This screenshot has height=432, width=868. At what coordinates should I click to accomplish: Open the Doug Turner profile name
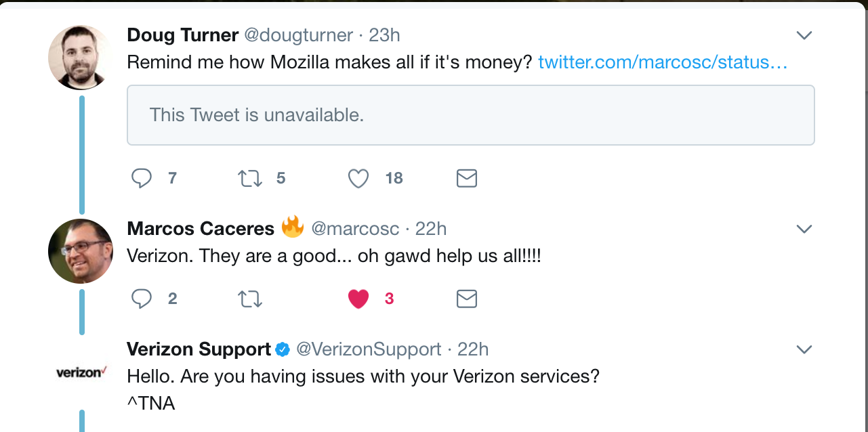(183, 35)
